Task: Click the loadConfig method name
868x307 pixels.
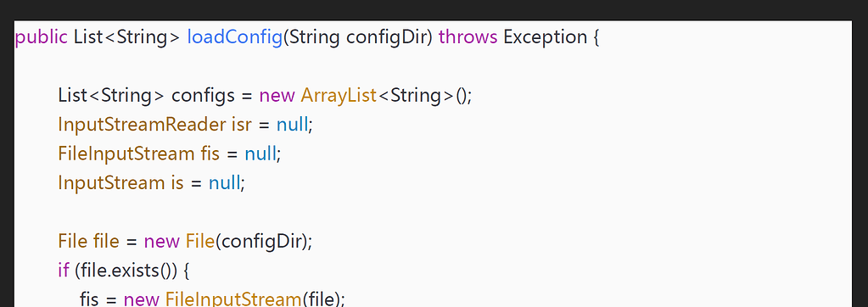Action: (x=235, y=37)
